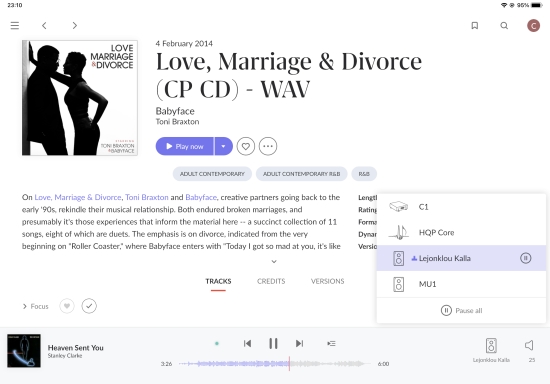Open the album's three-dot more menu

coord(268,146)
